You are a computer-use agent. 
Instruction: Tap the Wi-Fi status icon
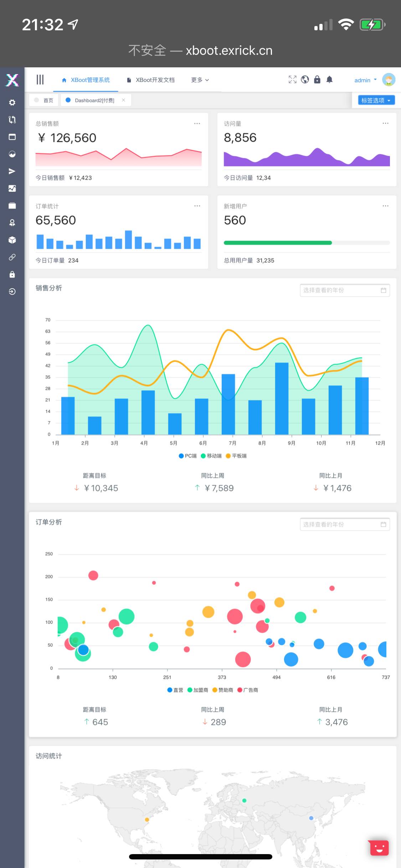pos(346,25)
